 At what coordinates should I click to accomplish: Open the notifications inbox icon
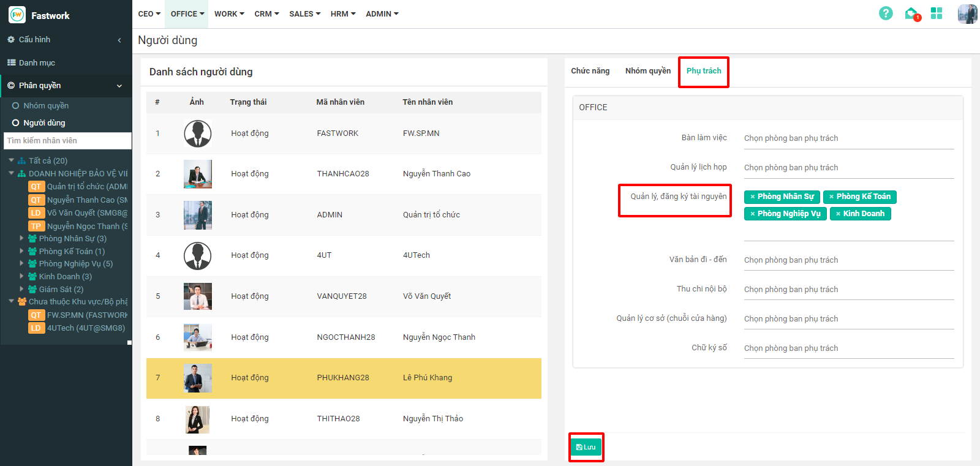[x=911, y=13]
